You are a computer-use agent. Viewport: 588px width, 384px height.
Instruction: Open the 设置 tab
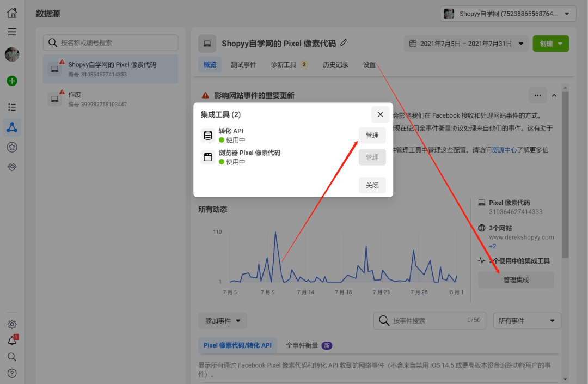(369, 64)
